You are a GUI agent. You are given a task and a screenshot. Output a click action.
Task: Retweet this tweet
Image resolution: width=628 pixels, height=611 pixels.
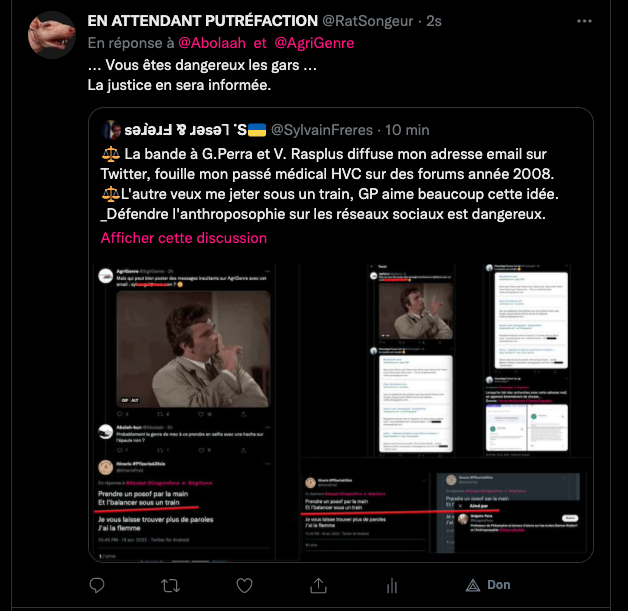tap(171, 585)
